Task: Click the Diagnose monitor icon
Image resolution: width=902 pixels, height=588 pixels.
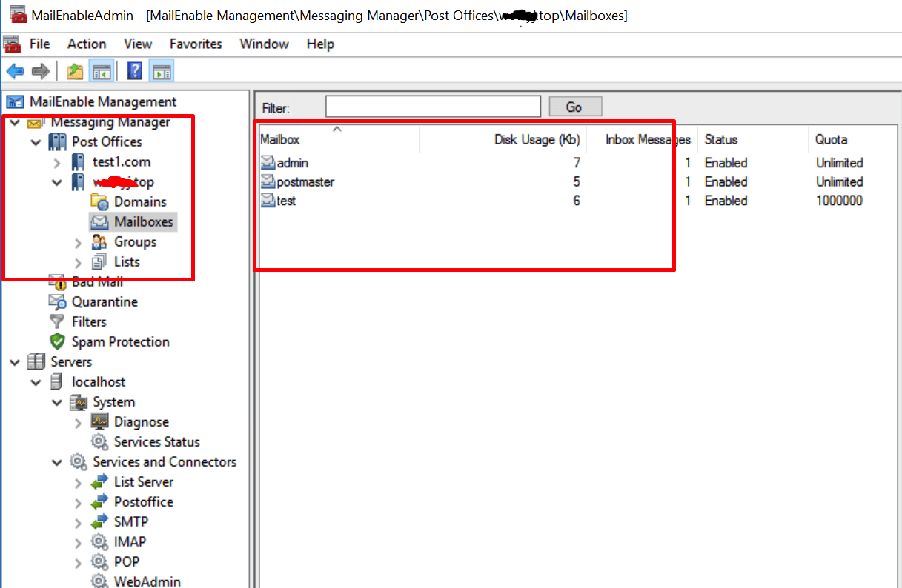Action: point(99,421)
